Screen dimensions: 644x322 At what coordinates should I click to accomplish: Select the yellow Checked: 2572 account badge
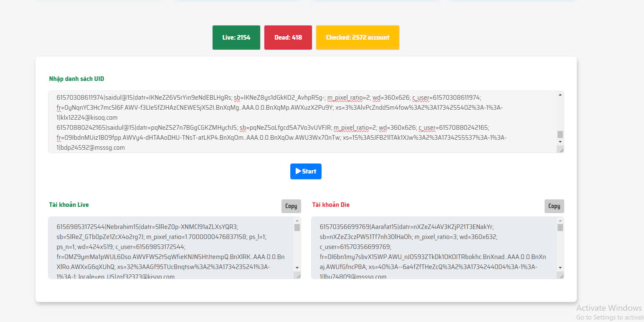click(357, 38)
